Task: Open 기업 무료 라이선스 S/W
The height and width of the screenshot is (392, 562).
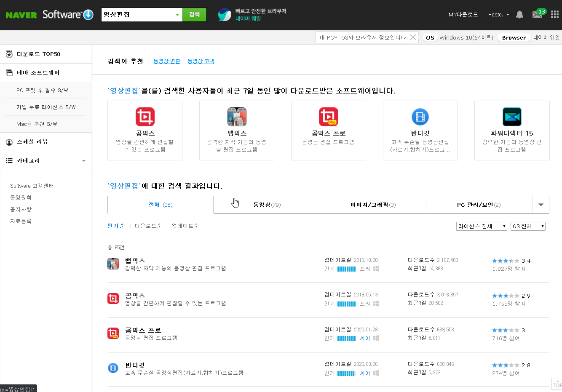Action: click(x=46, y=107)
